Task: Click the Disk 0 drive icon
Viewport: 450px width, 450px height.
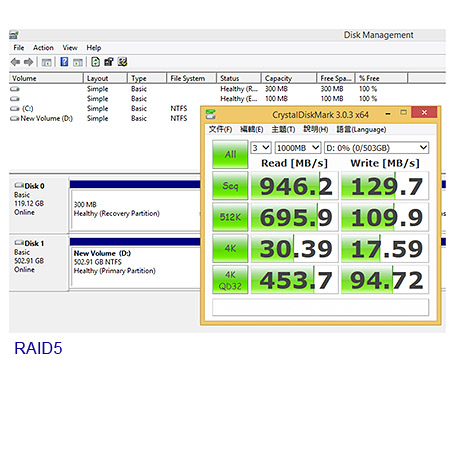Action: tap(19, 185)
